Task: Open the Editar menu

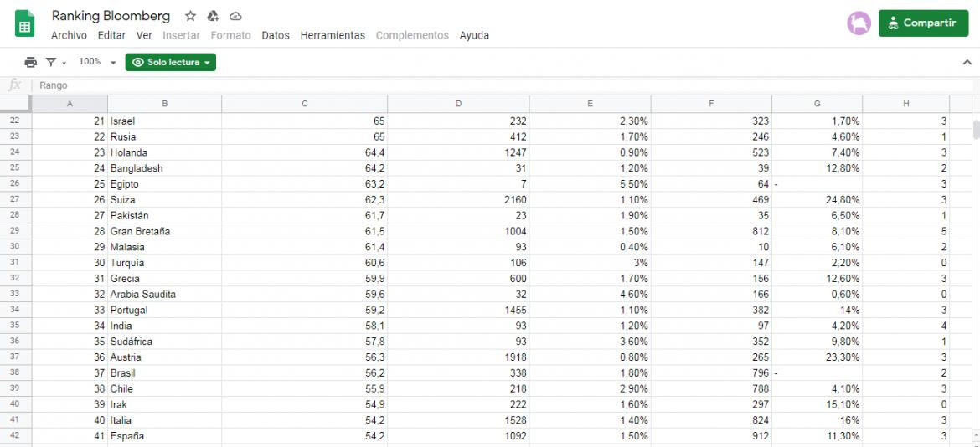Action: (x=111, y=36)
